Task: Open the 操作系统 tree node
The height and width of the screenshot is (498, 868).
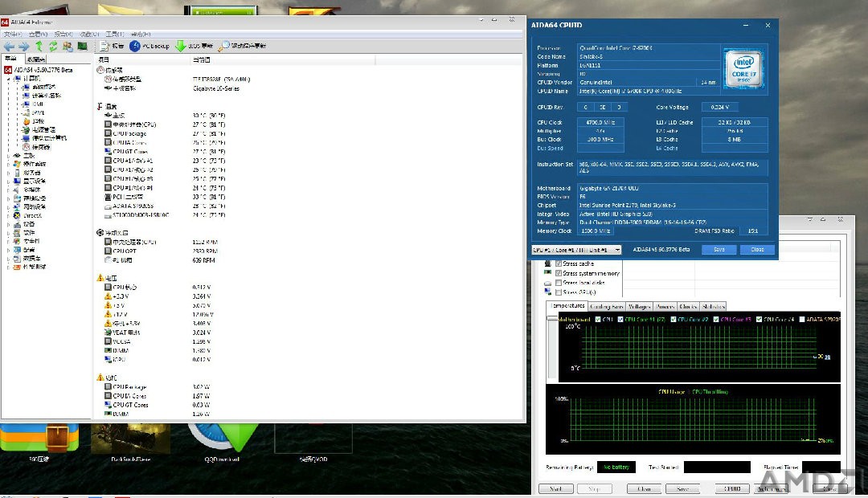Action: (x=30, y=164)
